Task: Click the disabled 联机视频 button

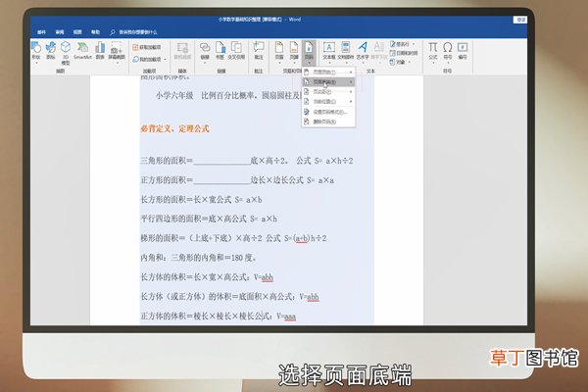Action: [182, 51]
